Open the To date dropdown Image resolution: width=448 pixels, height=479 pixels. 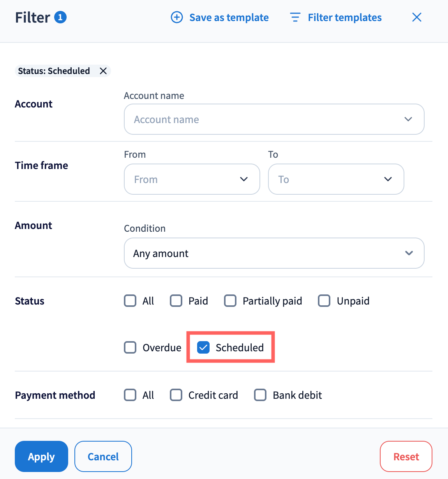(x=336, y=179)
